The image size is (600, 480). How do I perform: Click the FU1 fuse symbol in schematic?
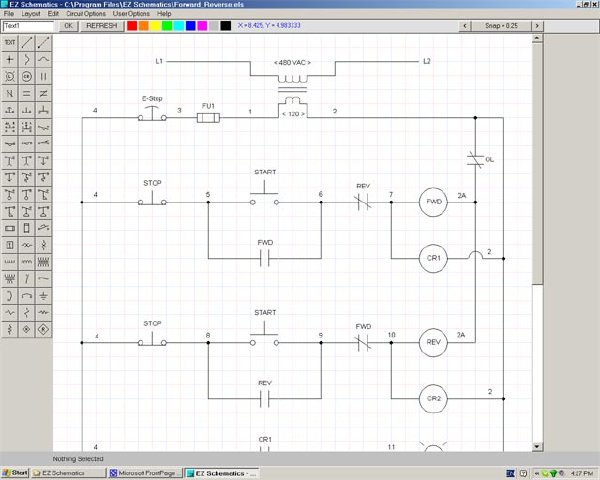pyautogui.click(x=209, y=118)
